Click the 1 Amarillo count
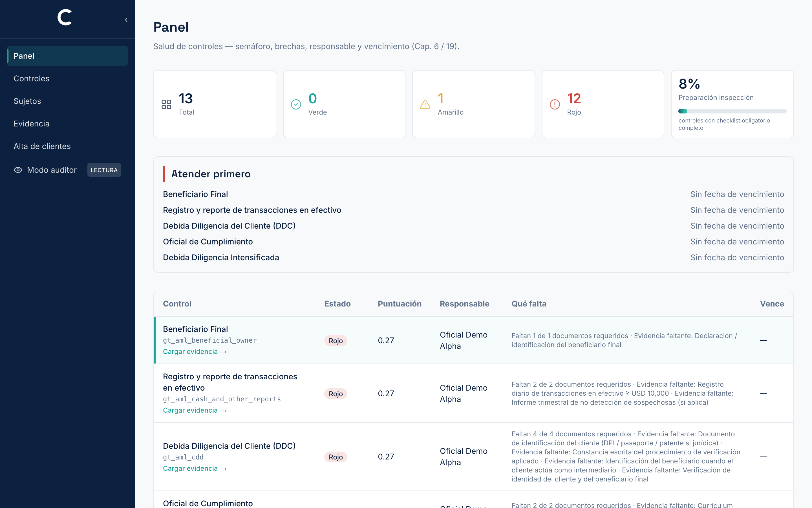 [441, 98]
